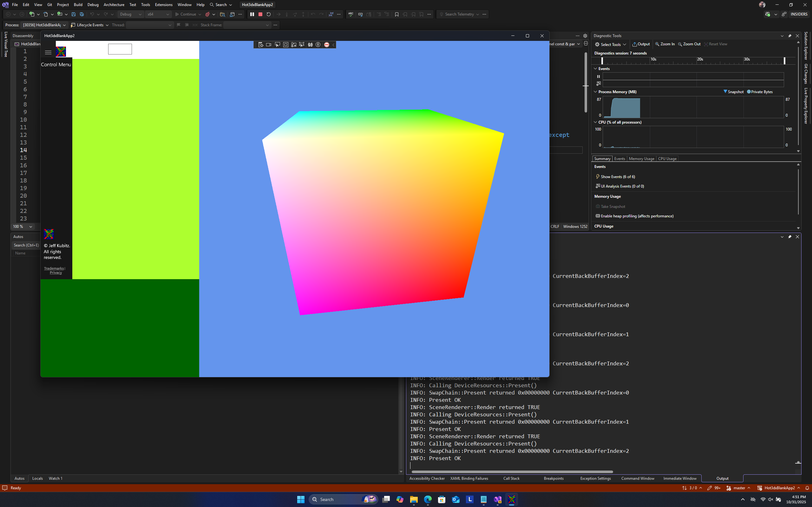Open the Architecture menu
This screenshot has height=507, width=812.
coord(114,5)
